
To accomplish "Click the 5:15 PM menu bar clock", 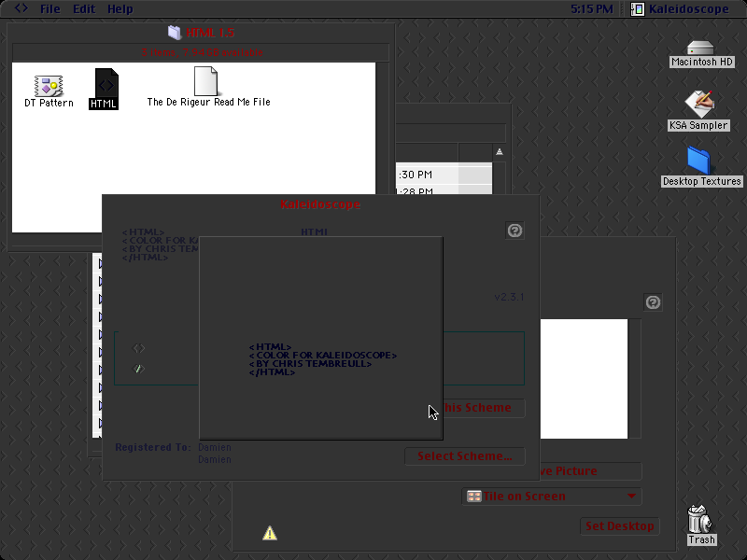I will coord(592,8).
